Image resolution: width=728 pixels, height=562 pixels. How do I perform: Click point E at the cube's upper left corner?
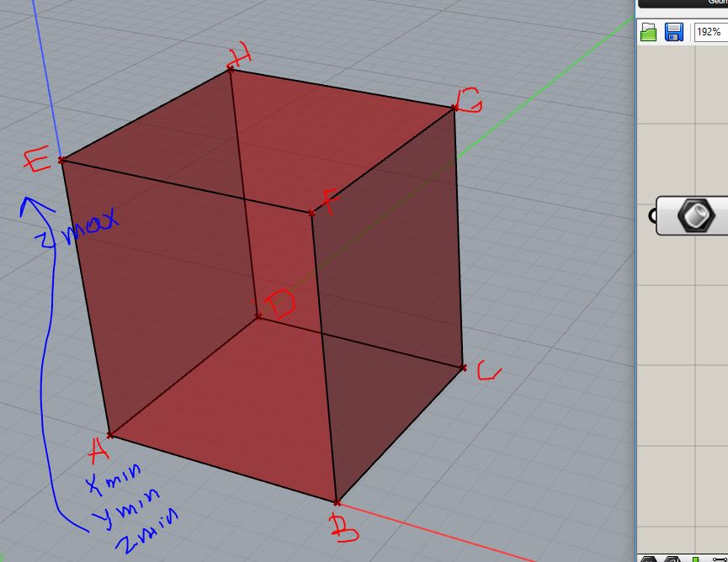tap(61, 159)
